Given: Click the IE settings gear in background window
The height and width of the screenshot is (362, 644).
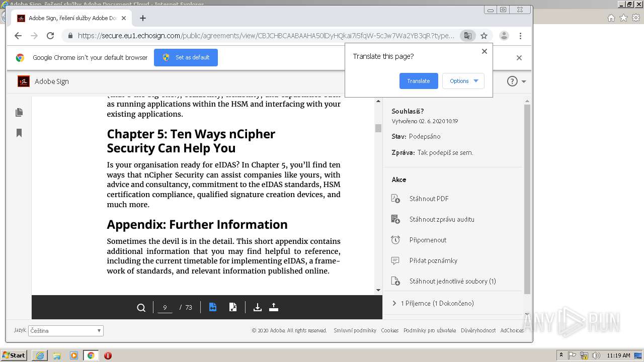Looking at the screenshot, I should (636, 18).
